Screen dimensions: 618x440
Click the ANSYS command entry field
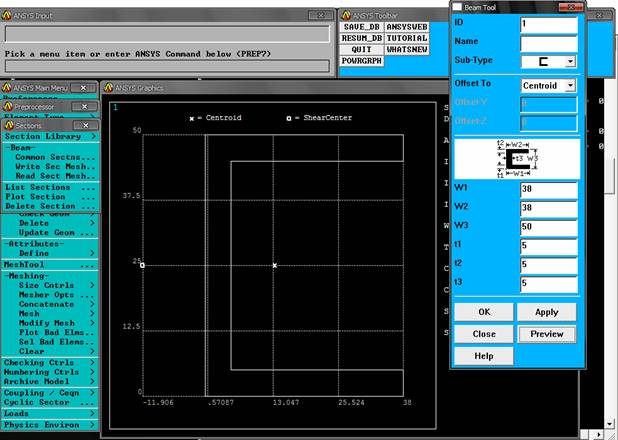tap(167, 65)
